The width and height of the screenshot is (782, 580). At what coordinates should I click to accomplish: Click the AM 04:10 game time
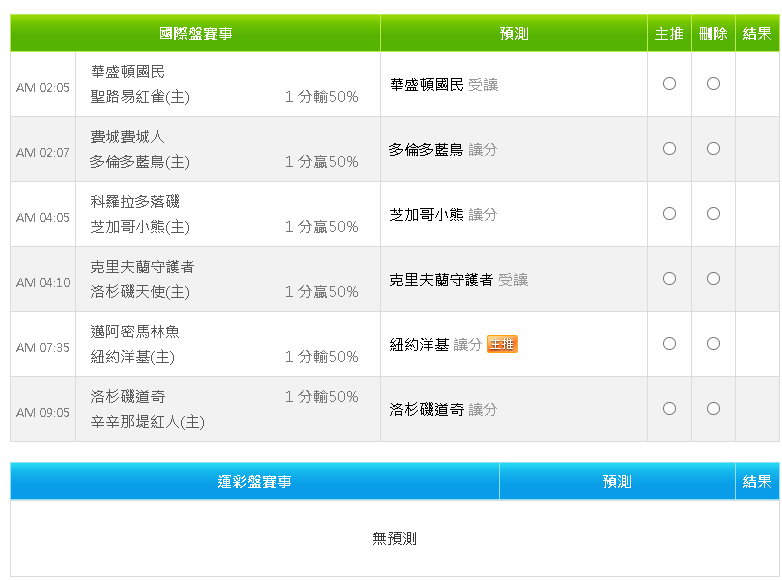pos(43,283)
